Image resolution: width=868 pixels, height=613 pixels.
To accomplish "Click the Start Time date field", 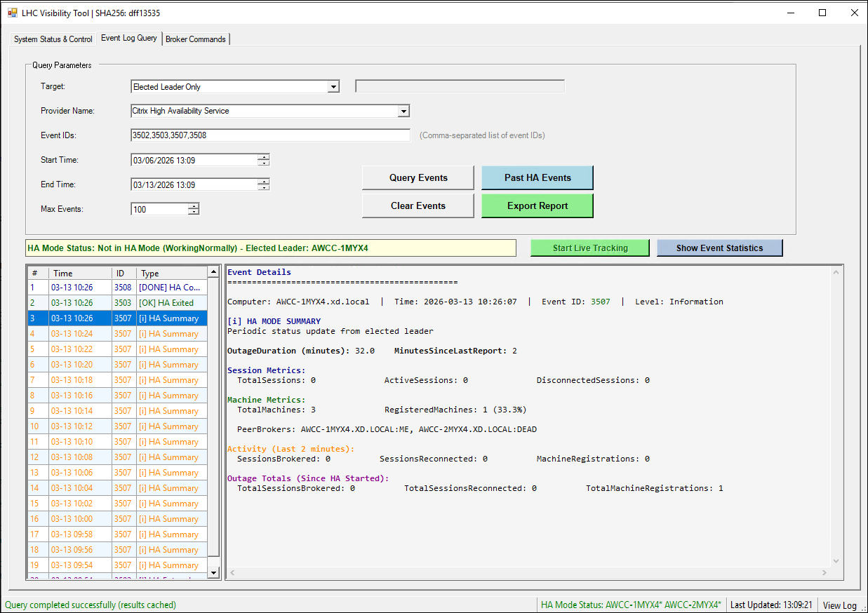I will point(194,160).
